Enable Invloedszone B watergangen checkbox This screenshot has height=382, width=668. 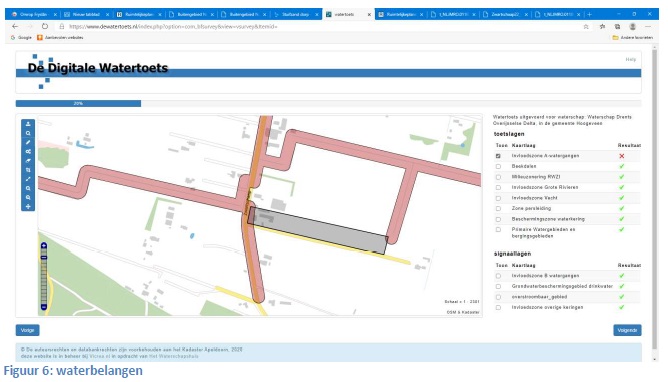coord(498,276)
